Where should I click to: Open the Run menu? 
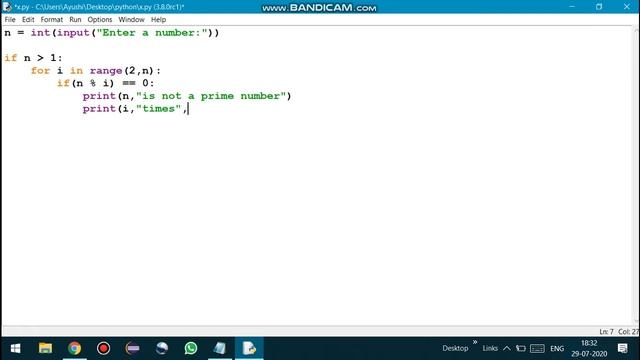click(x=75, y=20)
